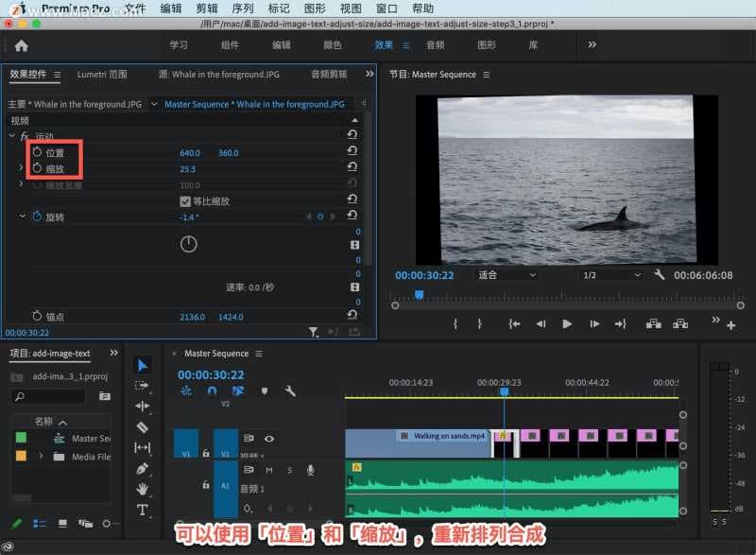This screenshot has width=756, height=555.
Task: Toggle V1 track output eye icon
Action: (x=269, y=439)
